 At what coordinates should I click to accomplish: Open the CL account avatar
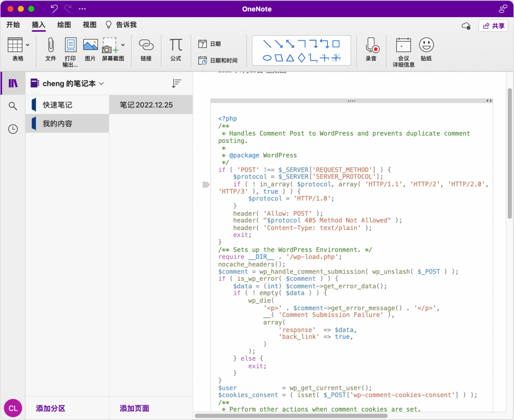point(13,408)
